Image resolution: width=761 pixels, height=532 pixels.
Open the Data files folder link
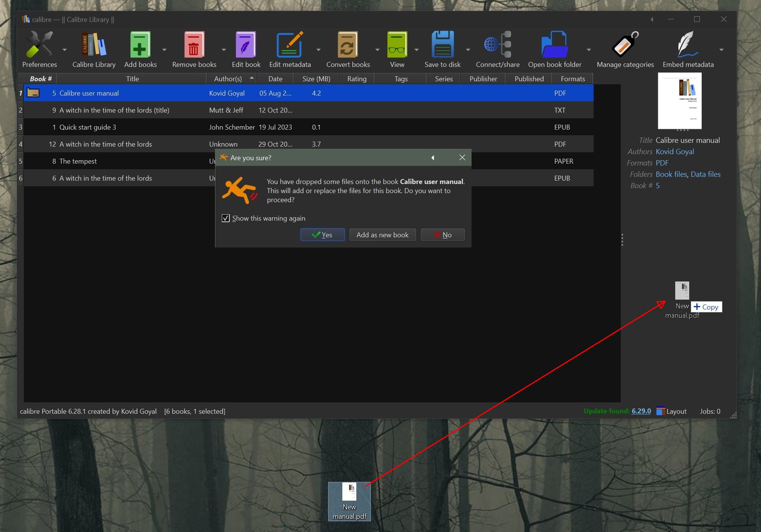point(705,174)
